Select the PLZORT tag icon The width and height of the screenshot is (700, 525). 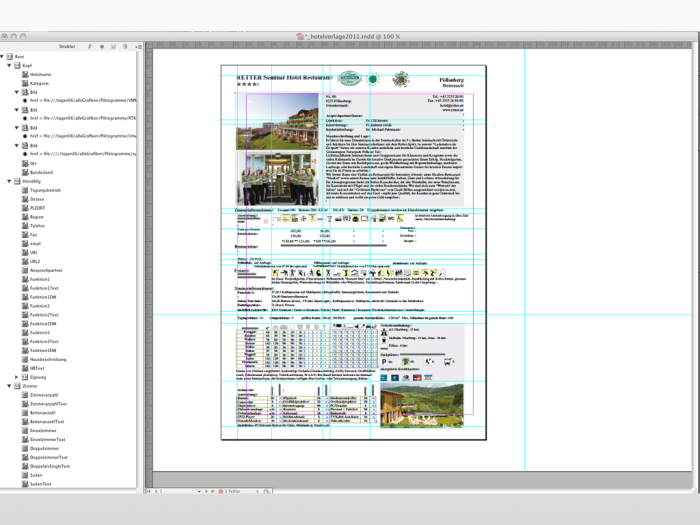tap(25, 208)
